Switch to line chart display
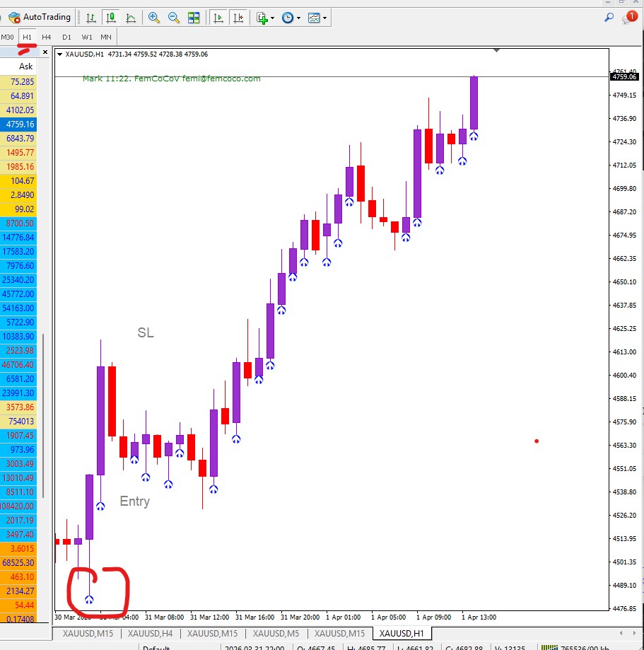The height and width of the screenshot is (650, 644). [131, 18]
